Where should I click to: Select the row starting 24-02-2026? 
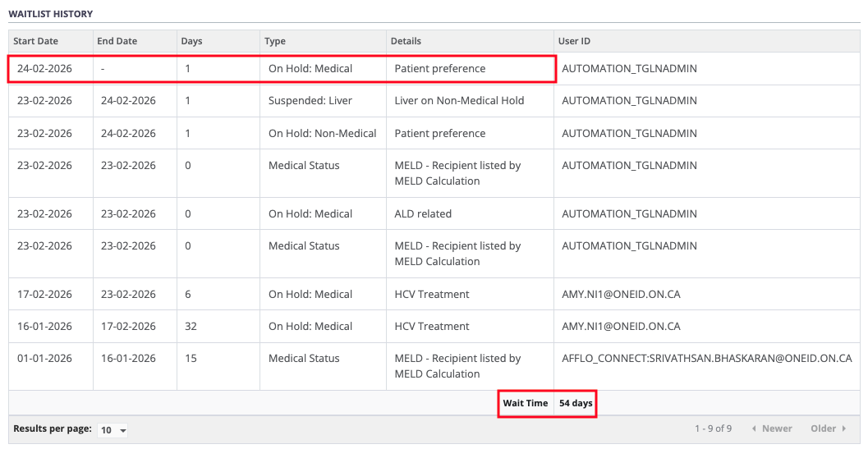(44, 69)
